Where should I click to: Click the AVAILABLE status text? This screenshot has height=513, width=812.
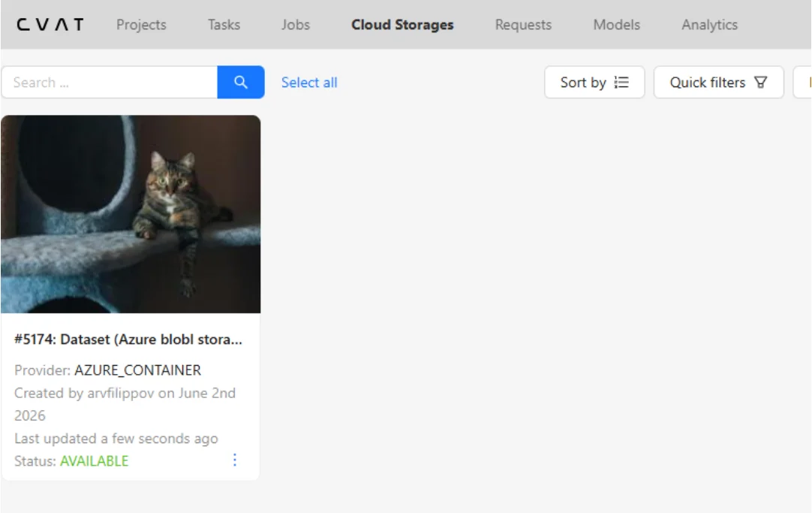pyautogui.click(x=95, y=461)
